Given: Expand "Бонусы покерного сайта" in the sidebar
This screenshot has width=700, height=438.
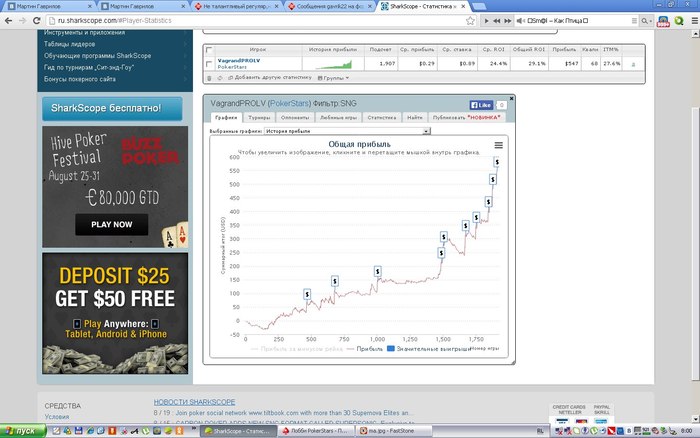Looking at the screenshot, I should tap(115, 79).
